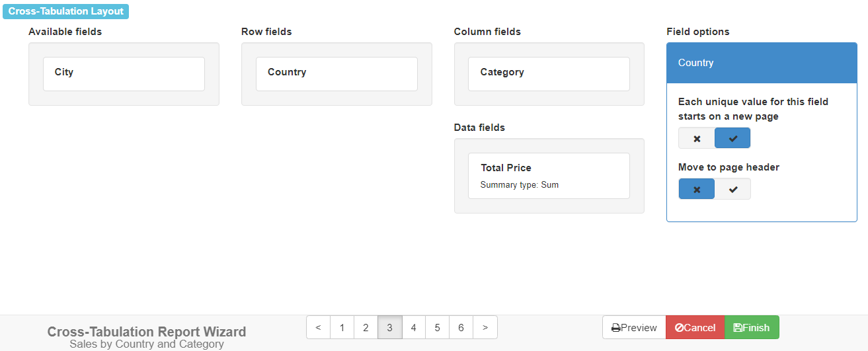Jump to wizard page 4
Viewport: 868px width, 351px height.
coord(413,327)
